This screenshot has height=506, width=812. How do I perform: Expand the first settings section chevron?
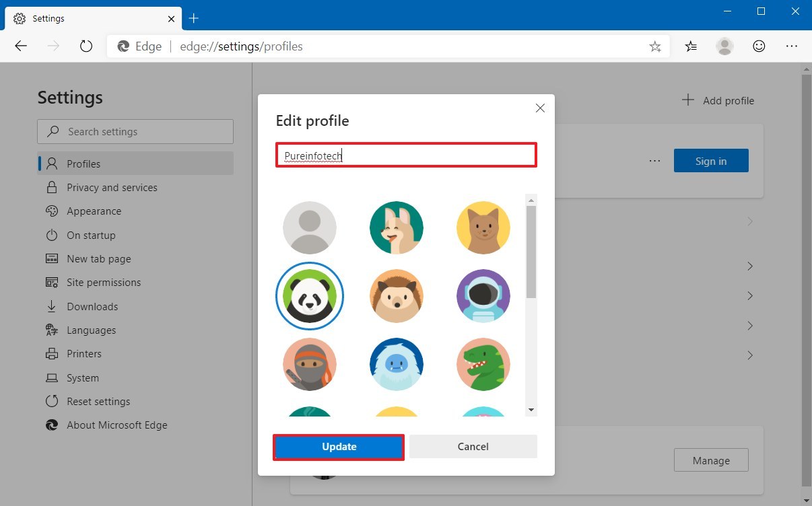point(750,221)
